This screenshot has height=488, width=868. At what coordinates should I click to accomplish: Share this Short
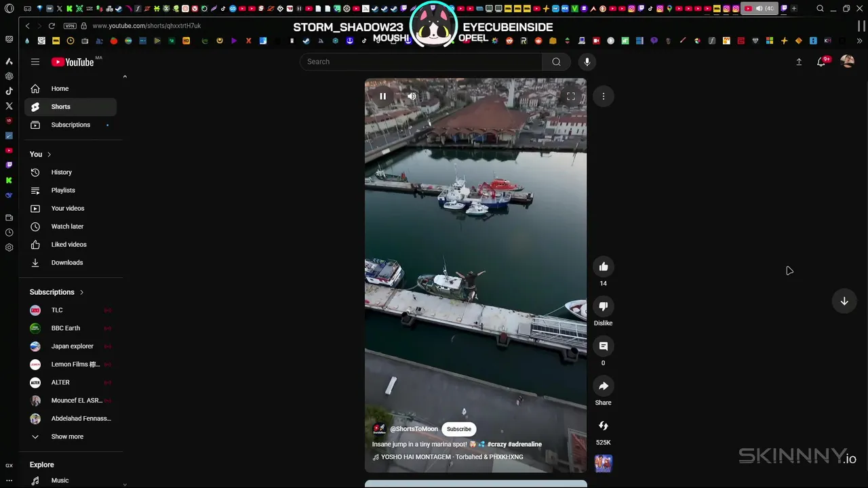click(x=603, y=386)
